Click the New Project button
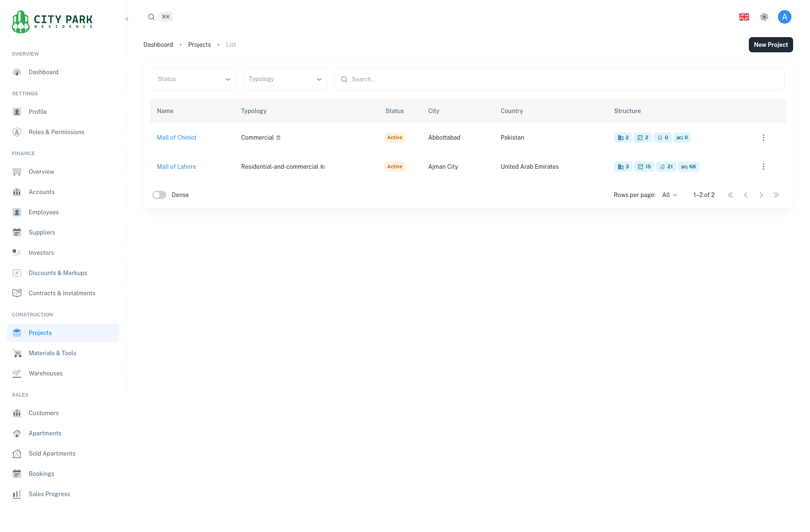 (x=770, y=45)
